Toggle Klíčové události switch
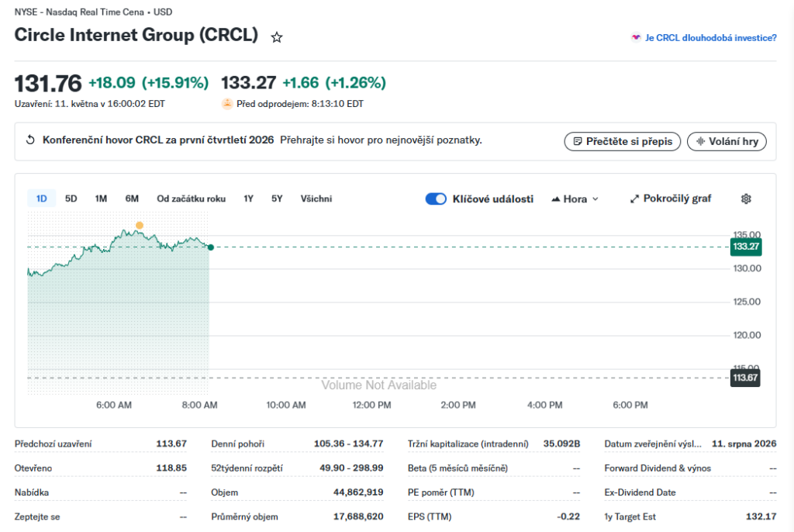 pos(436,199)
